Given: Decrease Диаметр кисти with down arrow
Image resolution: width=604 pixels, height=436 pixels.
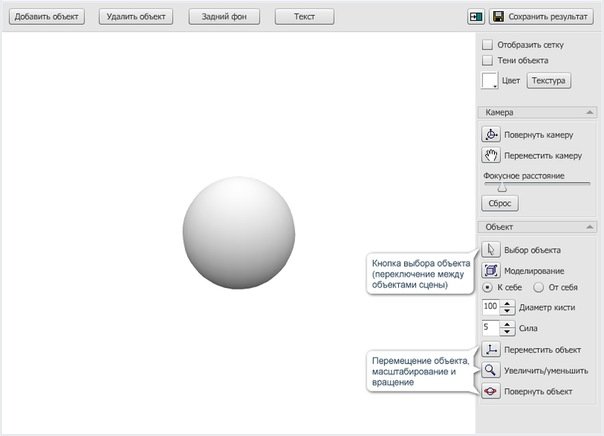Looking at the screenshot, I should click(507, 311).
